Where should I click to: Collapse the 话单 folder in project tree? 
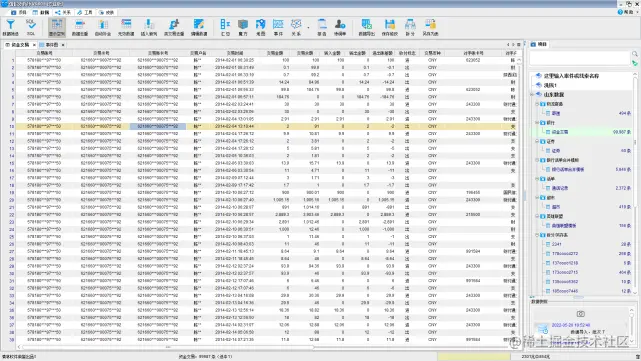(x=537, y=179)
